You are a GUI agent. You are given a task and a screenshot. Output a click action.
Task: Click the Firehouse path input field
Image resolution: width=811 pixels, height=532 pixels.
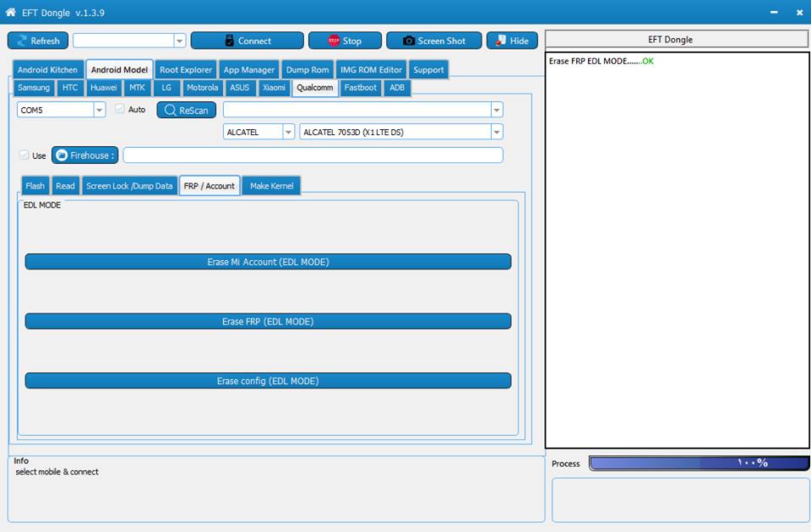pyautogui.click(x=313, y=155)
